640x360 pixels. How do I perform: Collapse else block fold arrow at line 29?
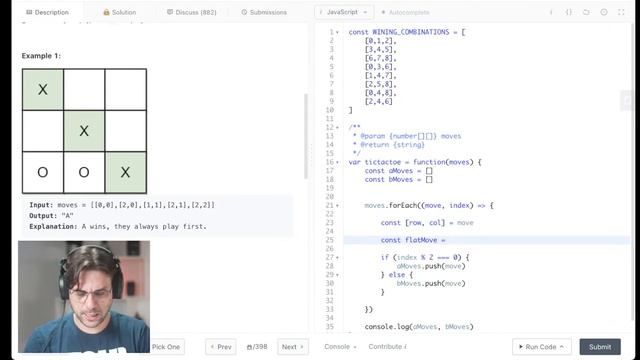[338, 275]
